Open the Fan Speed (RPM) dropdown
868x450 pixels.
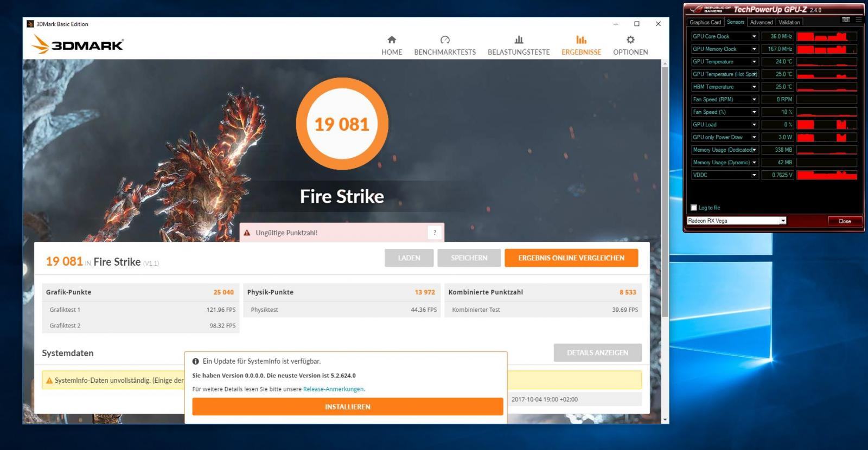(754, 99)
